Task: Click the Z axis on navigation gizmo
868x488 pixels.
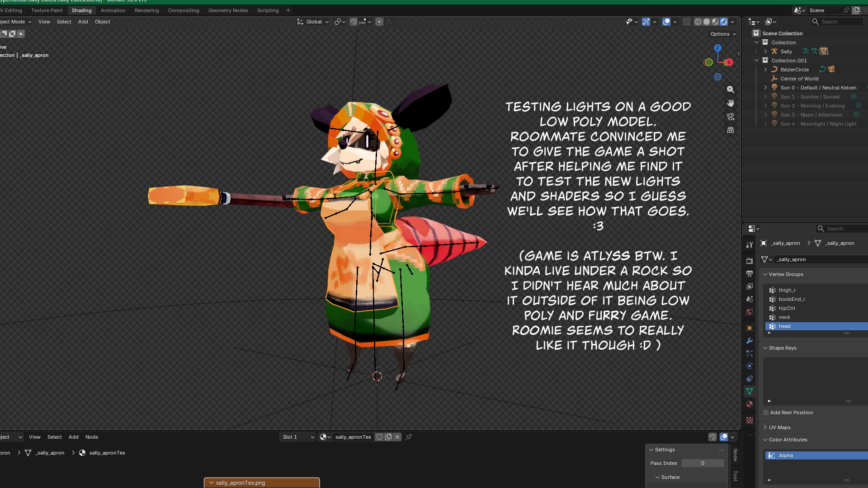Action: (x=718, y=48)
